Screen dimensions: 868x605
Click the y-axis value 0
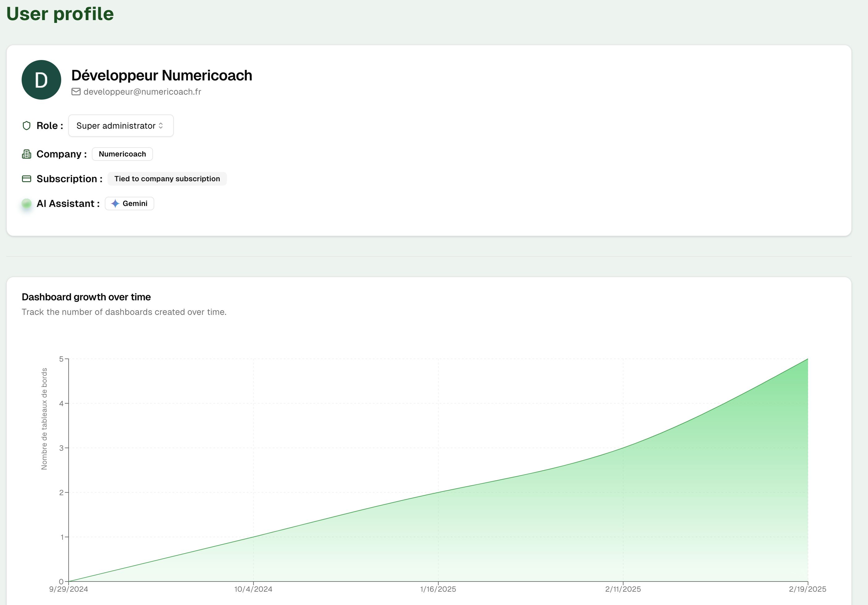click(61, 581)
